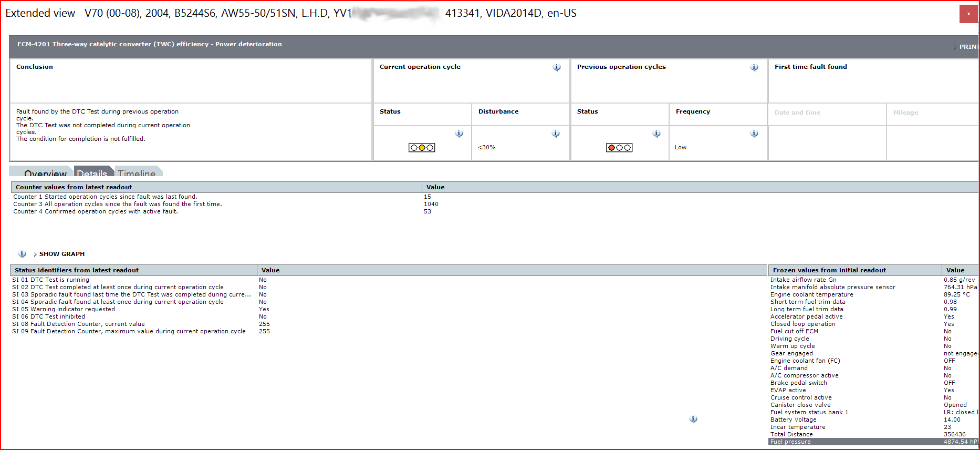Click the yellow current status indicator light
Viewport: 980px width, 450px height.
tap(422, 148)
